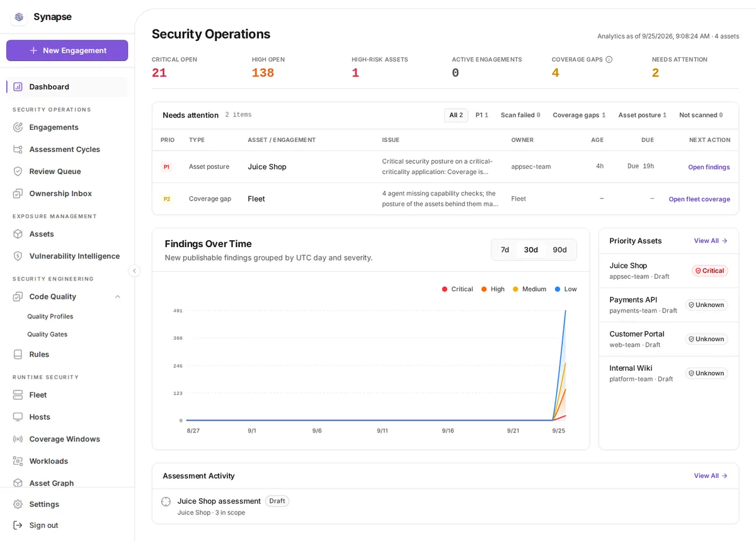Click the Needs Attention count 2
Image resolution: width=756 pixels, height=541 pixels.
(656, 73)
